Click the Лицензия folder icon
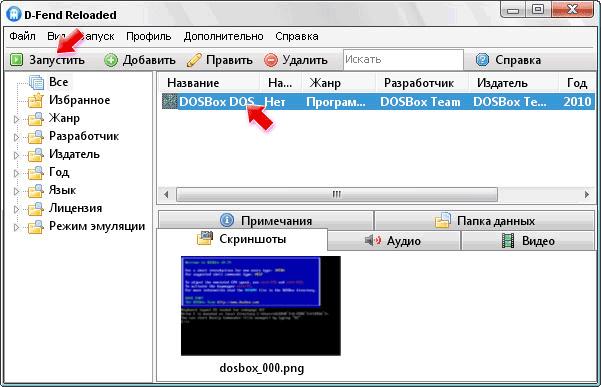This screenshot has height=387, width=601. (x=36, y=208)
